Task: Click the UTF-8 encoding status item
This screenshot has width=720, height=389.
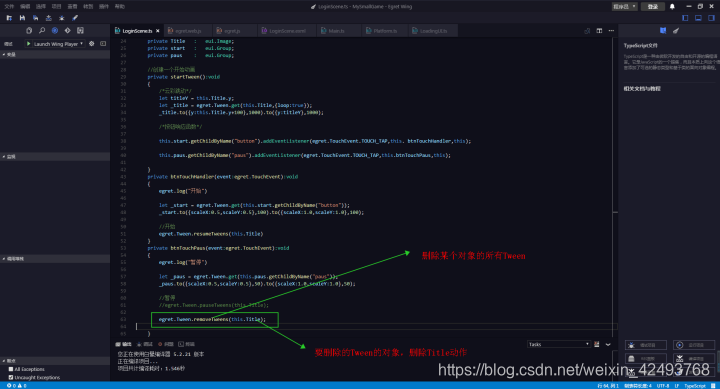Action: pos(663,386)
